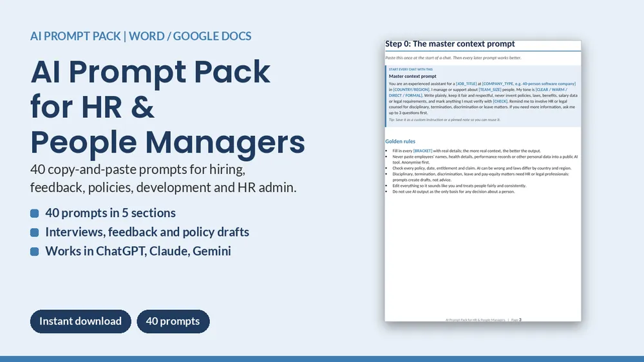Click the [JOB_TITLE] placeholder in the prompt
The width and height of the screenshot is (644, 362).
click(x=466, y=84)
